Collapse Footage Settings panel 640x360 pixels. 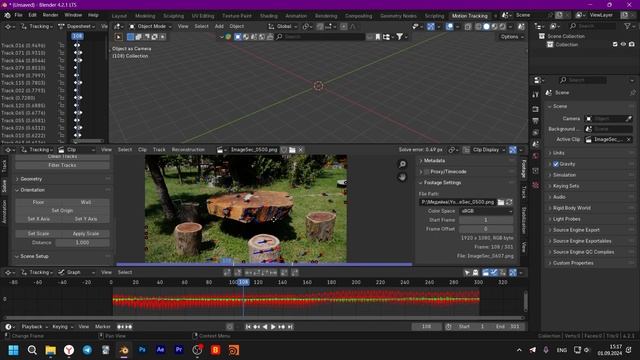pyautogui.click(x=442, y=183)
